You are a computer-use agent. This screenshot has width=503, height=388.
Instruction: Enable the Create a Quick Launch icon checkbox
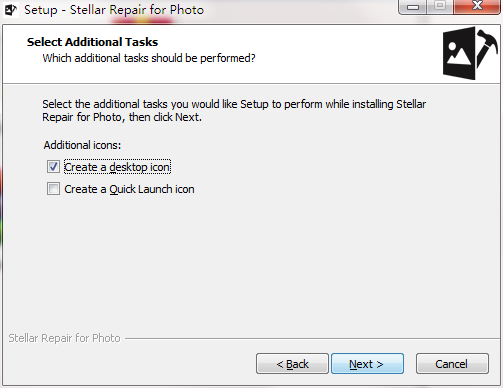point(53,189)
